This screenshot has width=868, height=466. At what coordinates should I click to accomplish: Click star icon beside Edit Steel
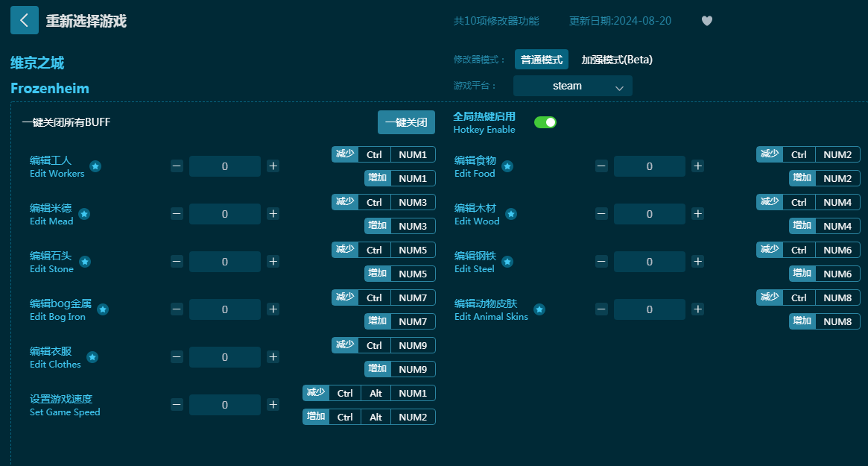pos(507,262)
